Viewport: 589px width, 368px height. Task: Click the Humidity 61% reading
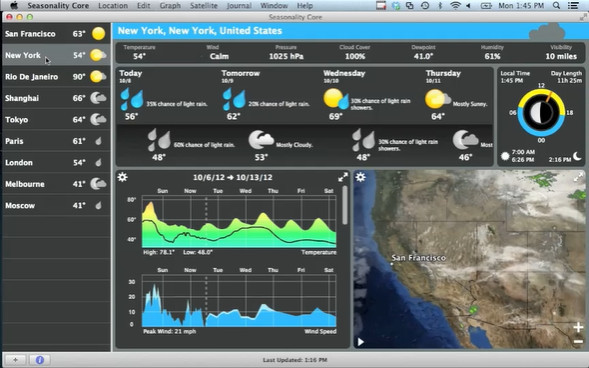point(492,53)
